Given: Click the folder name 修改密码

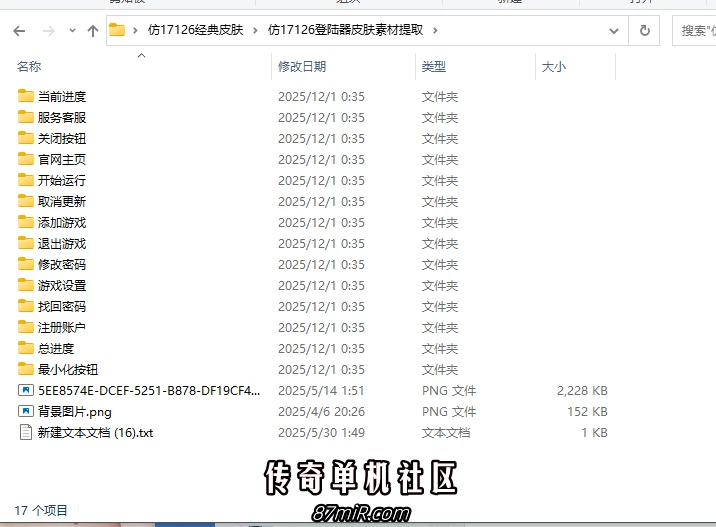Looking at the screenshot, I should tap(62, 264).
